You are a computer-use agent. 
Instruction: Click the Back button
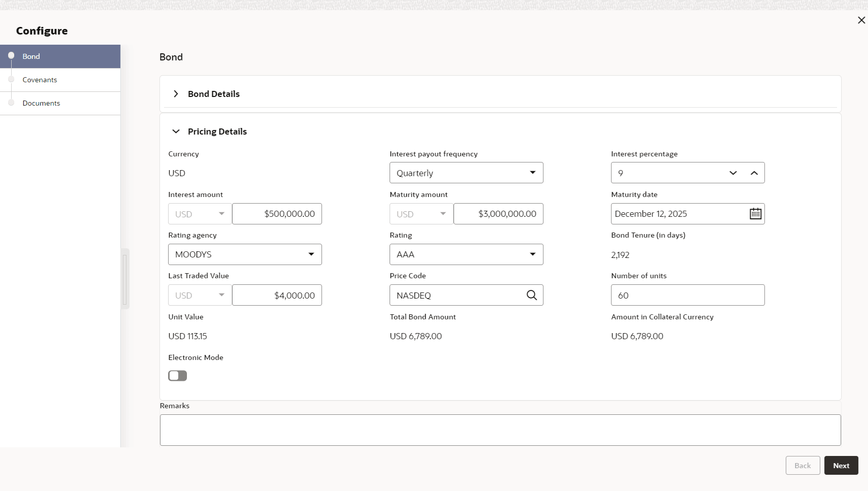[802, 466]
